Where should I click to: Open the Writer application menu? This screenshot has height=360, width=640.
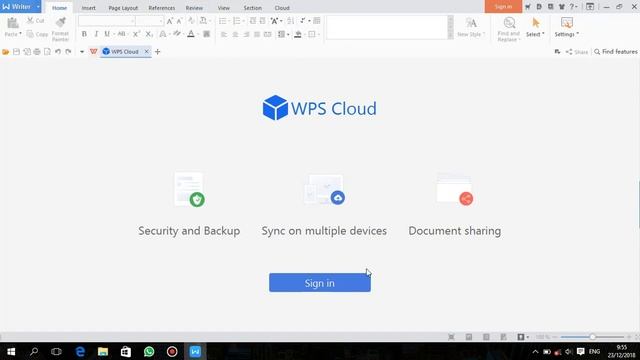(20, 7)
